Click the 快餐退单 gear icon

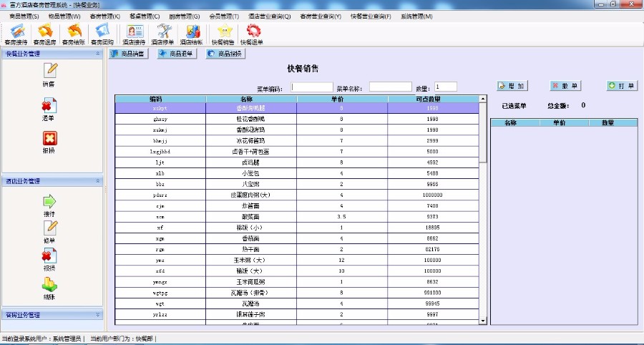(x=252, y=34)
